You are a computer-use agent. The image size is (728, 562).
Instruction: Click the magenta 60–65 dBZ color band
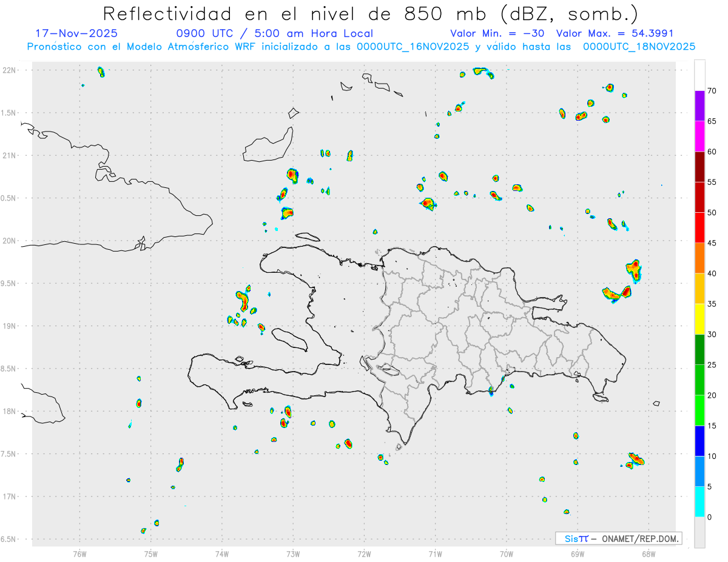[x=699, y=136]
